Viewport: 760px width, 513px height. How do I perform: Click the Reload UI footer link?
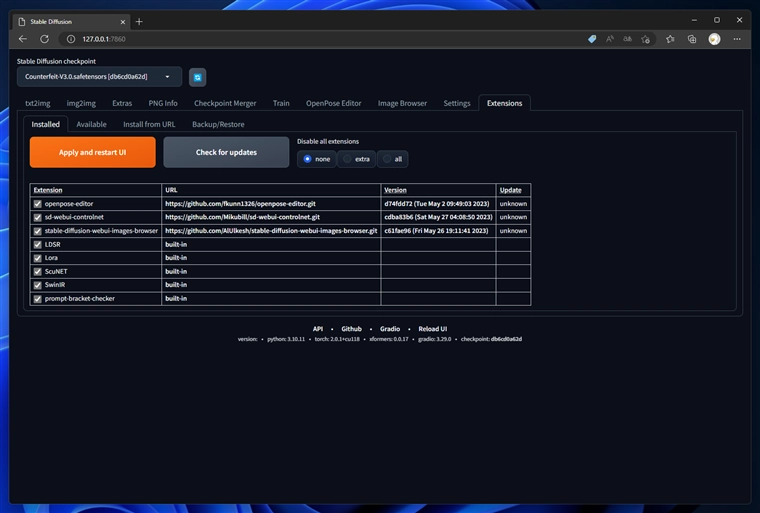coord(433,329)
